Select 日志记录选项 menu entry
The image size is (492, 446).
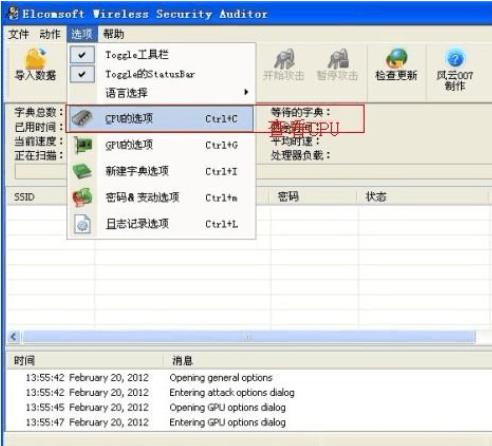[x=161, y=224]
